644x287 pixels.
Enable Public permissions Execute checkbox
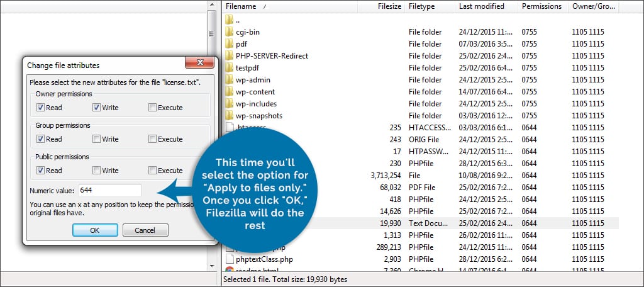152,170
